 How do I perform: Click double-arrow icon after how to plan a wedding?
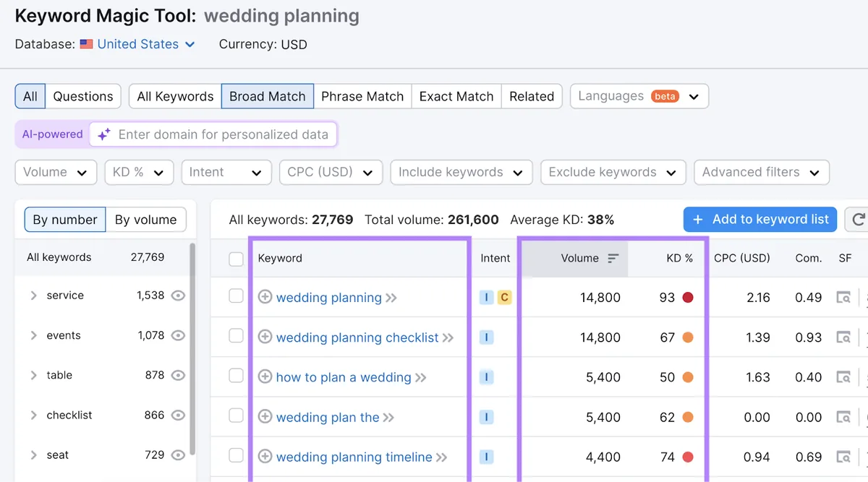click(x=421, y=377)
